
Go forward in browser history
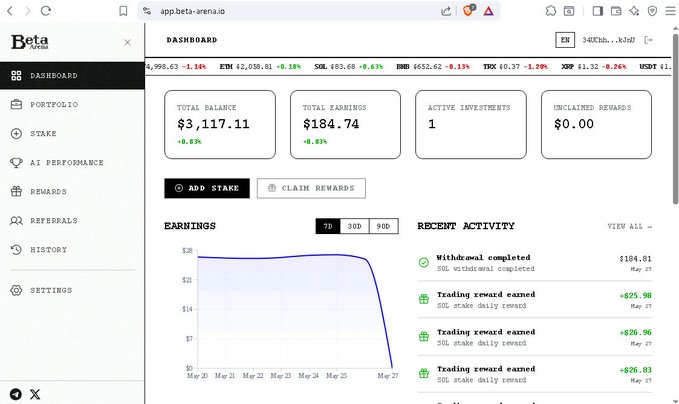point(28,11)
